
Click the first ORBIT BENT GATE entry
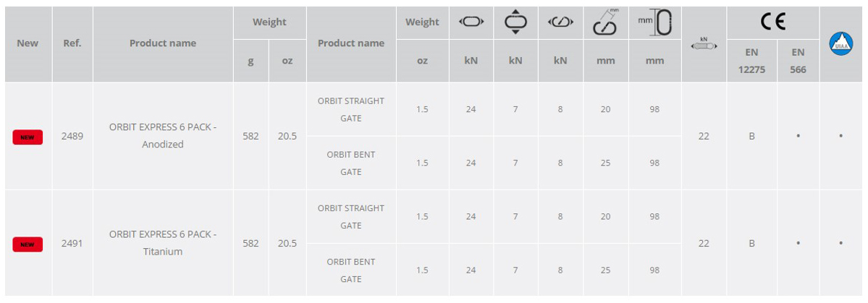coord(351,163)
